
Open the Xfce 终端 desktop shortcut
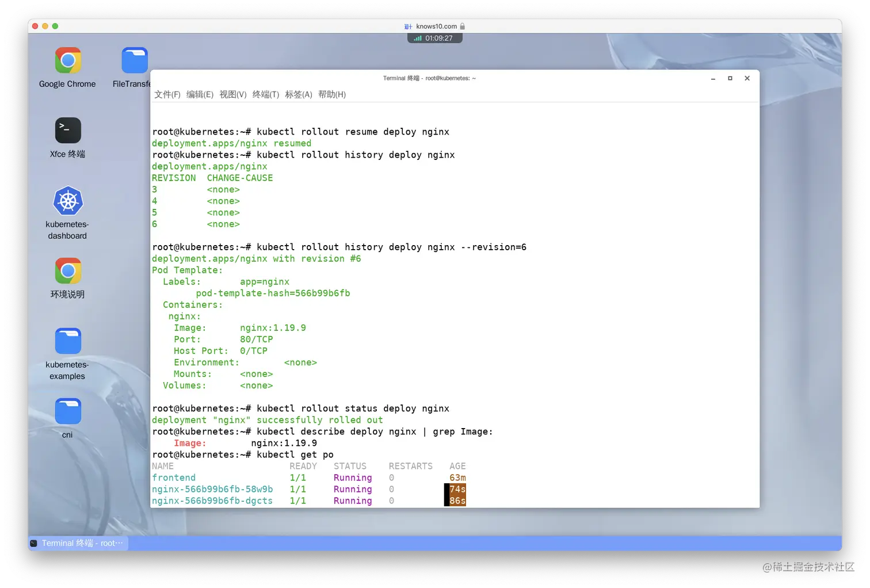[x=67, y=130]
